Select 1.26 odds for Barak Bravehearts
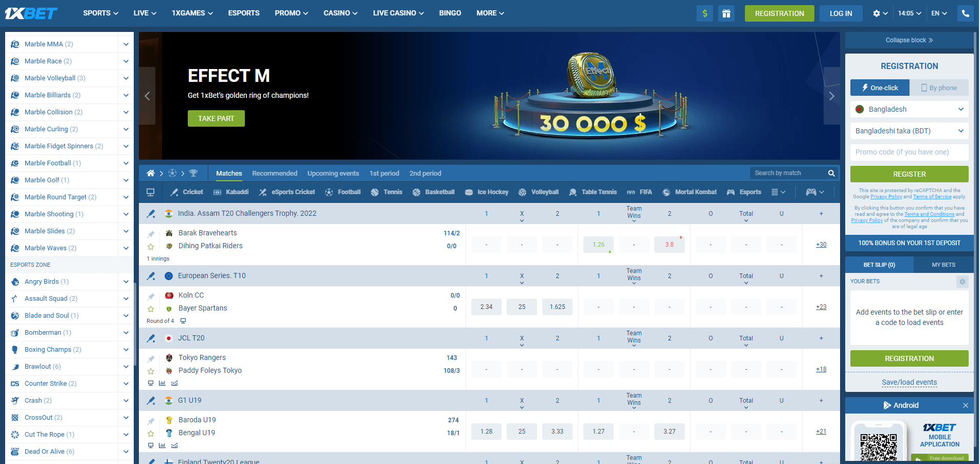Viewport: 980px width, 464px height. tap(598, 245)
